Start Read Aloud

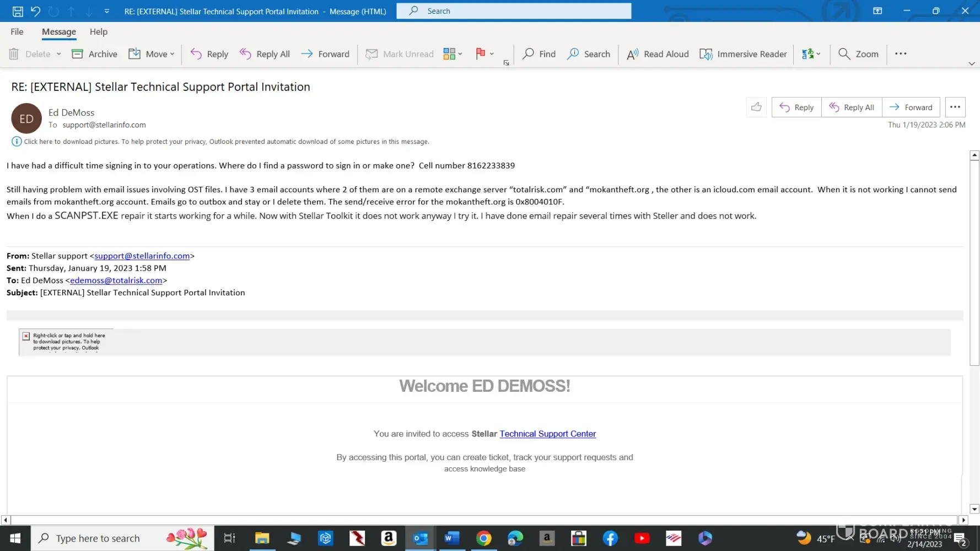tap(658, 54)
